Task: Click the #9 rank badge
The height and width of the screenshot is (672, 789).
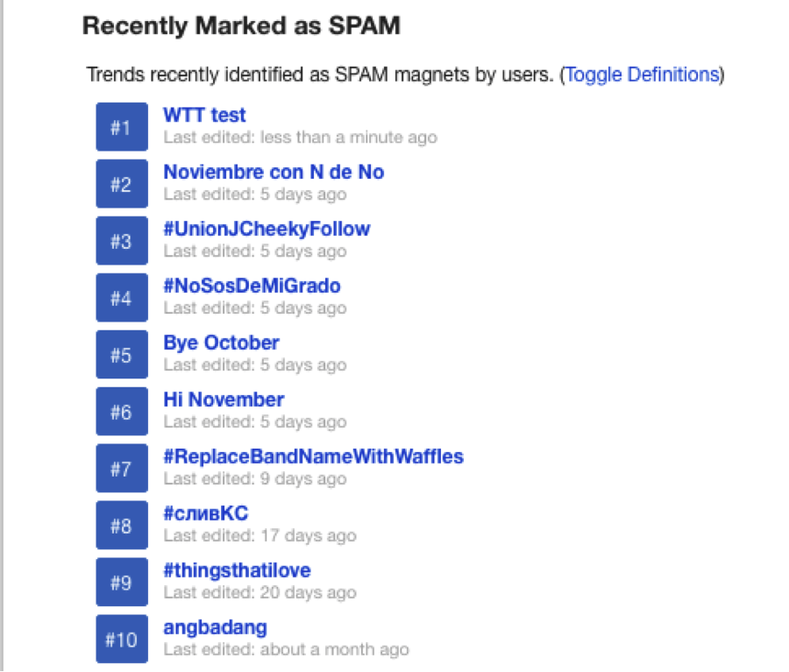Action: (122, 582)
